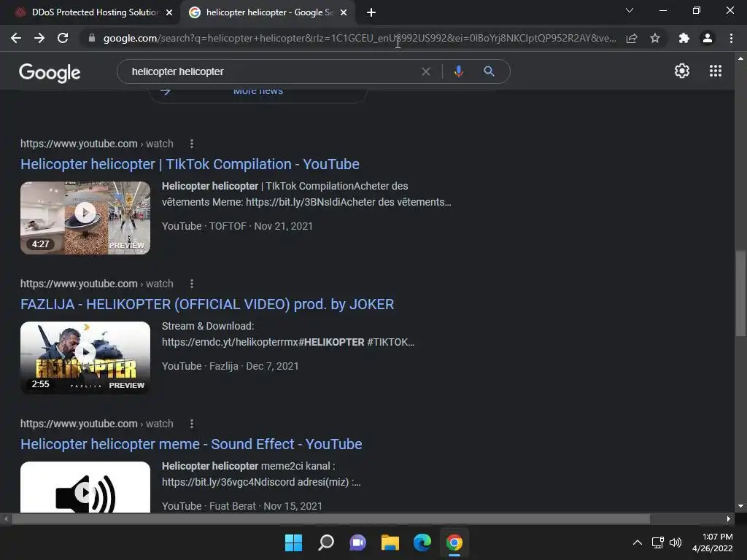Open Helicopter helicopter meme Sound Effect link
This screenshot has height=560, width=747.
click(191, 444)
